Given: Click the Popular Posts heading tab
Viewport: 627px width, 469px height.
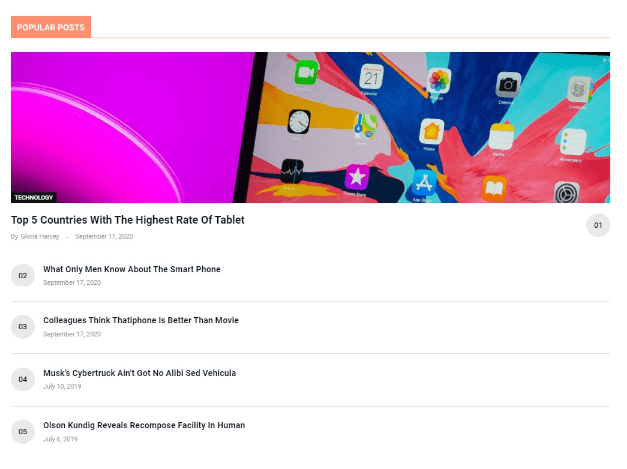Looking at the screenshot, I should (51, 27).
